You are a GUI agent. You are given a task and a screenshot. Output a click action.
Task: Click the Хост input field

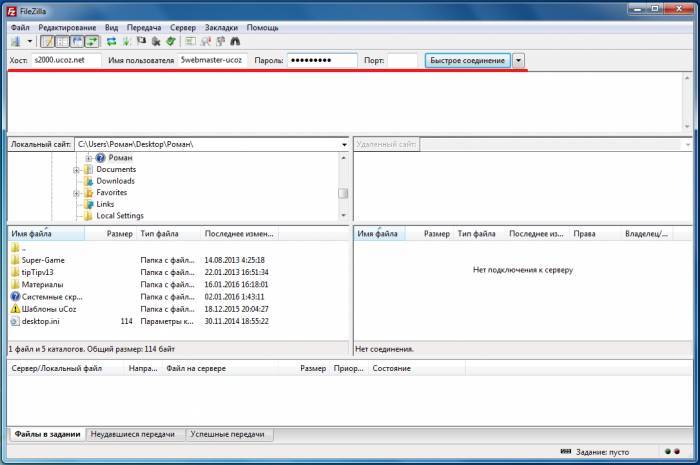coord(66,60)
